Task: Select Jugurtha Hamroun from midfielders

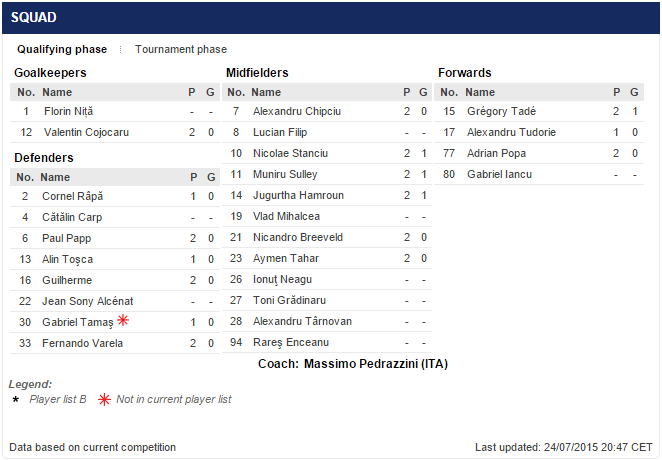Action: (x=298, y=195)
